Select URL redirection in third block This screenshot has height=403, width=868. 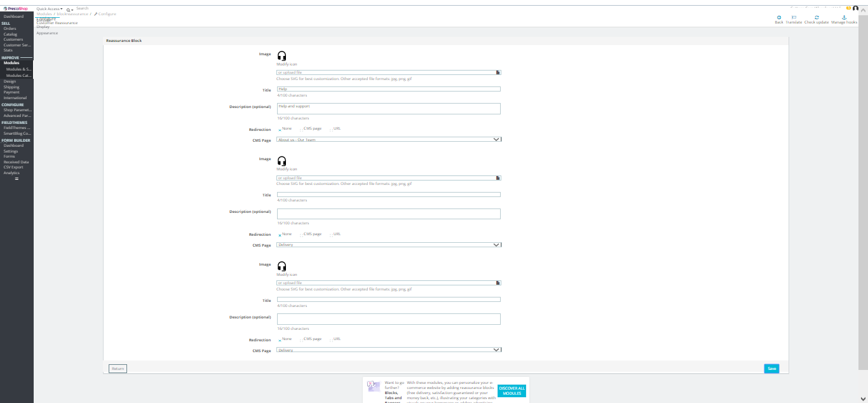331,339
